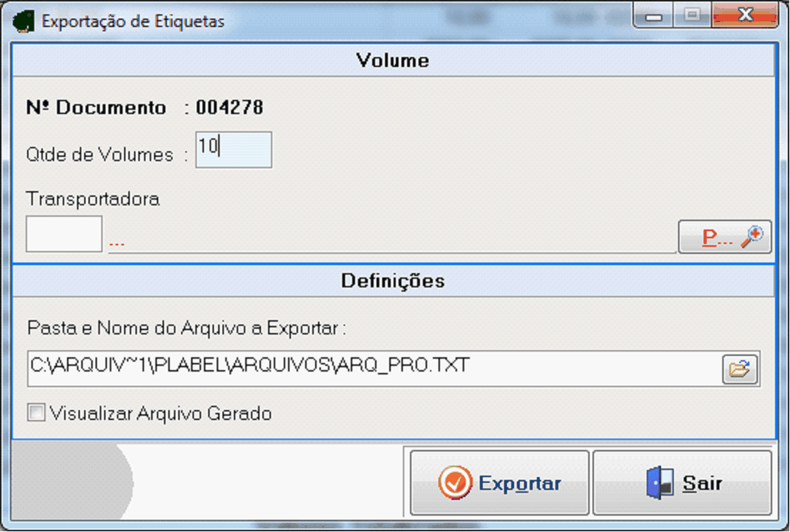
Task: Click the magnifier search icon for Transportadora
Action: (x=751, y=237)
